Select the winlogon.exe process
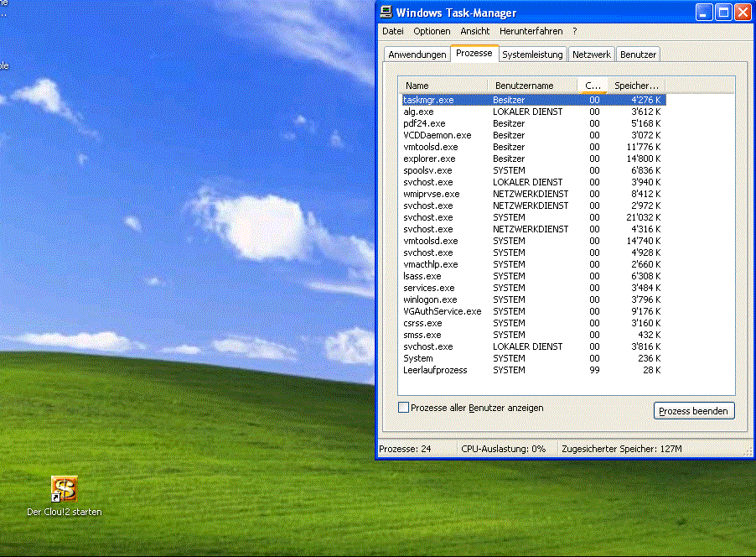 click(534, 299)
